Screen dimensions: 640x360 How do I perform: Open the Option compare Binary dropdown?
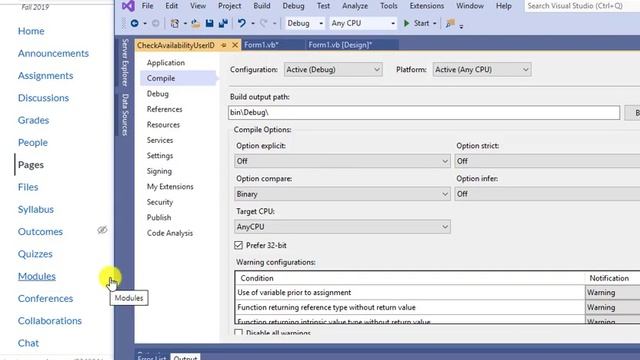342,194
